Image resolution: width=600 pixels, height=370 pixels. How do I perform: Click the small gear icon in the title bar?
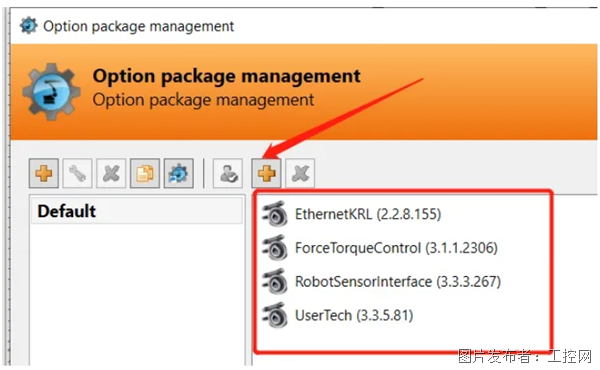tap(28, 26)
